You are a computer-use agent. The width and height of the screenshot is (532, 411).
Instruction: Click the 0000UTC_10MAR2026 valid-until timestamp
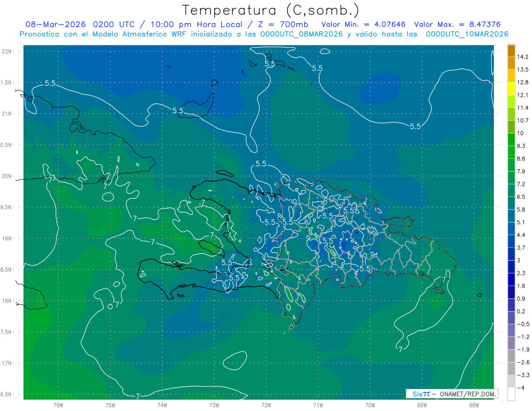click(x=467, y=34)
